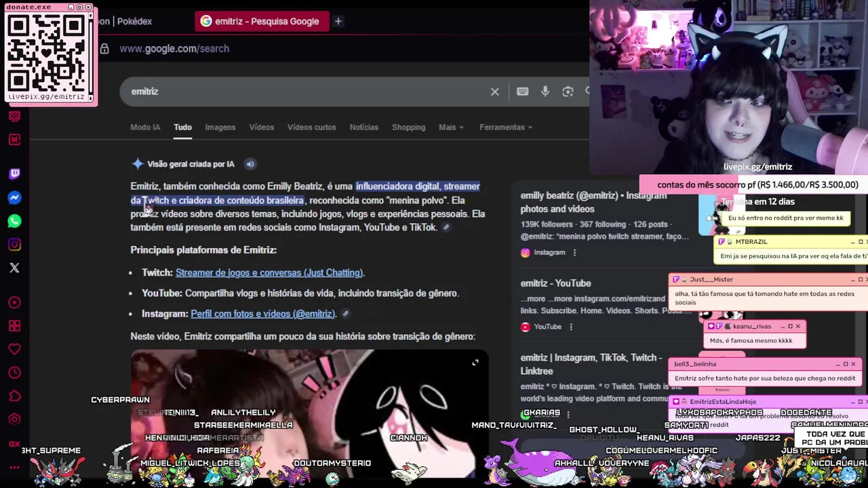
Task: Click the site security lock icon
Action: click(104, 49)
